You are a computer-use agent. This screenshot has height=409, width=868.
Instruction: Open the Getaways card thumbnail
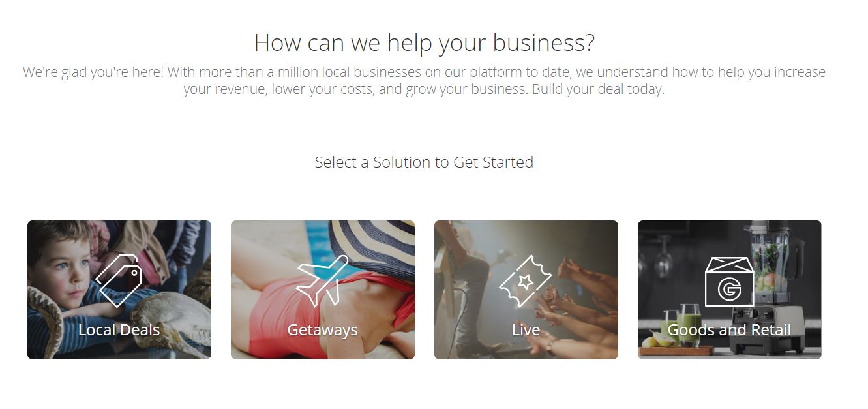click(323, 290)
